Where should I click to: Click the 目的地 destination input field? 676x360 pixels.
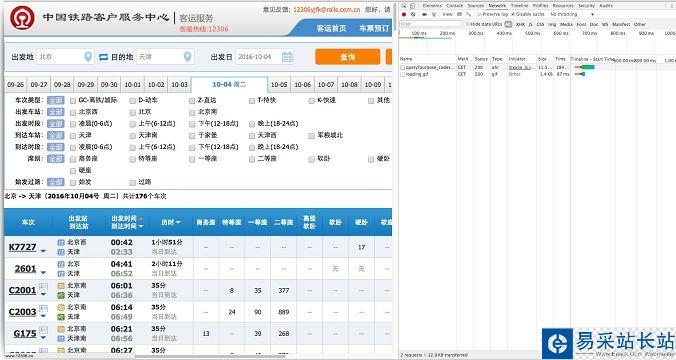click(x=165, y=57)
